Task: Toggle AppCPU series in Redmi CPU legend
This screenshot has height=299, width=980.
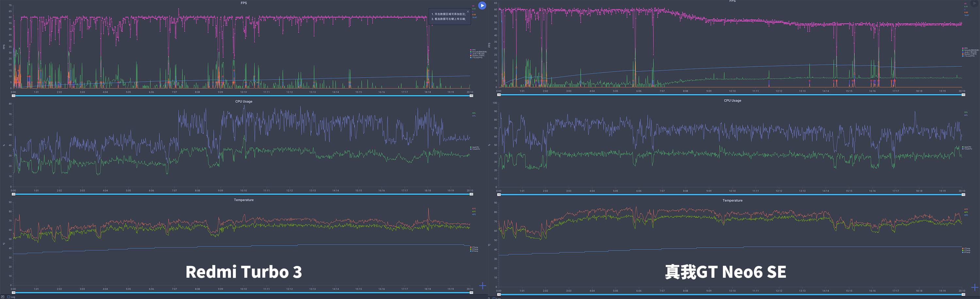Action: coord(474,147)
